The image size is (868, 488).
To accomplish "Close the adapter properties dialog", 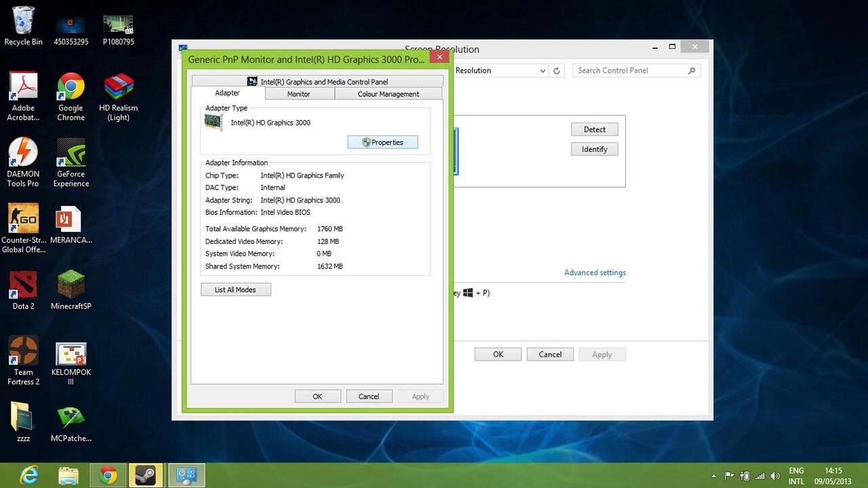I will (x=439, y=58).
